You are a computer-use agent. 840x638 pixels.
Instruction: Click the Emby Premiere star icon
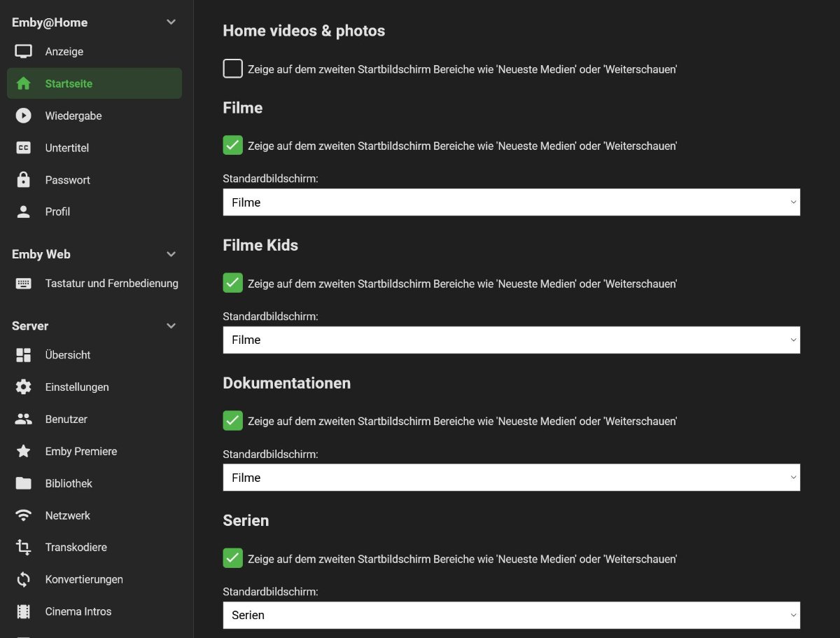24,451
